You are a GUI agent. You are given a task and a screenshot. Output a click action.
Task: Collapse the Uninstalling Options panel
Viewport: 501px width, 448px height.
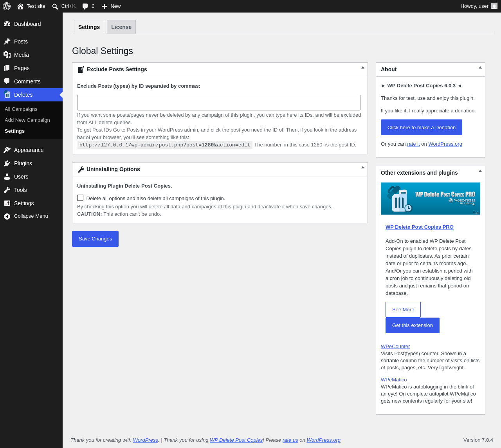[363, 167]
